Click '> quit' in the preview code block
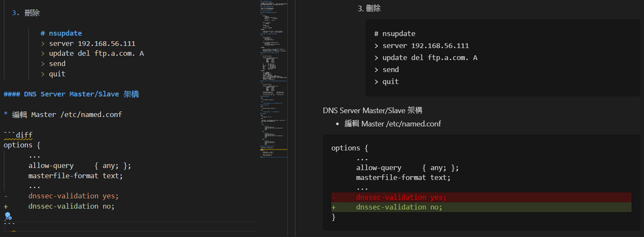Image resolution: width=644 pixels, height=237 pixels. 386,82
